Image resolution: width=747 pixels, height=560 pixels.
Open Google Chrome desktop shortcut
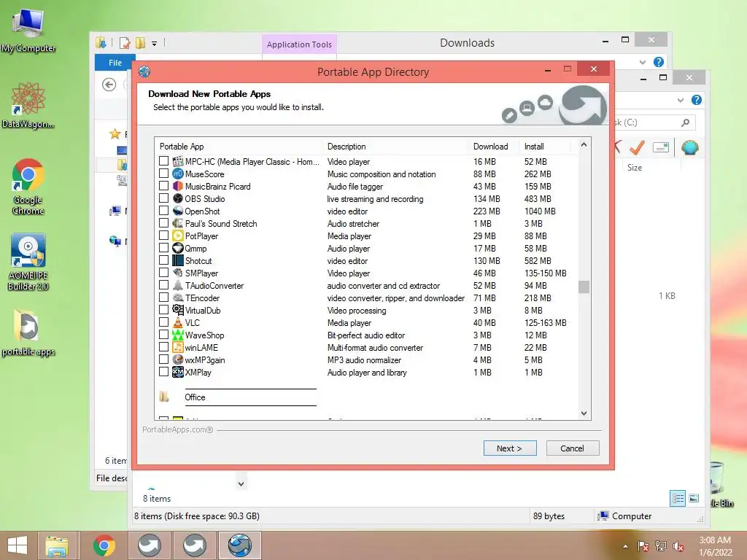point(28,187)
